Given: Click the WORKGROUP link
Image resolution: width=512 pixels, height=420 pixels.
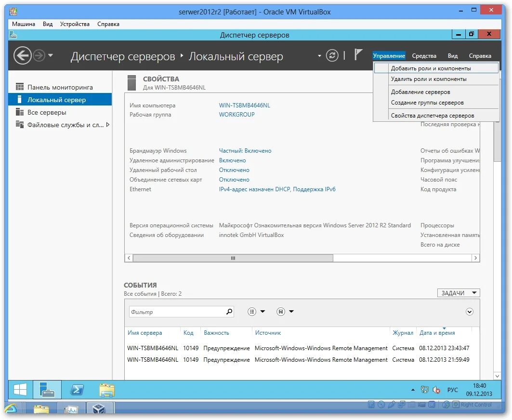Looking at the screenshot, I should coord(237,115).
